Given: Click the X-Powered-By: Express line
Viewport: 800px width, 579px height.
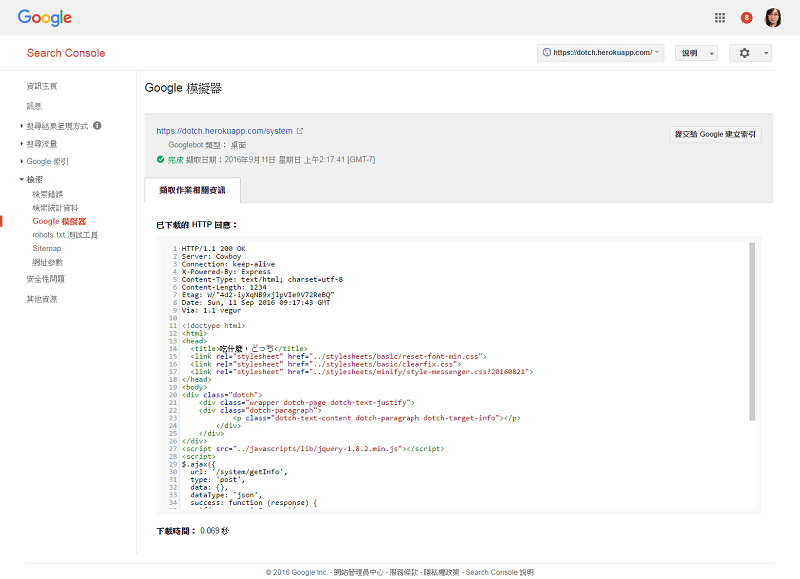Looking at the screenshot, I should 226,272.
